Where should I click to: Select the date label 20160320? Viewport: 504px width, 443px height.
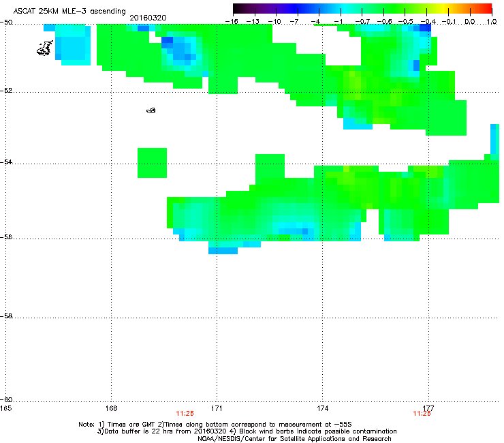tap(148, 18)
